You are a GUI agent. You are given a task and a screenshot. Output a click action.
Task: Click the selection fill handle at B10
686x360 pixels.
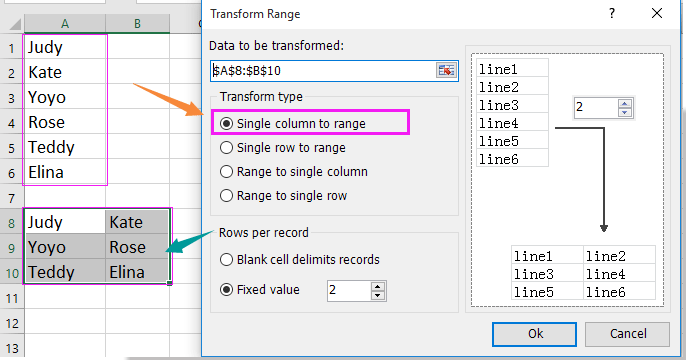pos(170,283)
